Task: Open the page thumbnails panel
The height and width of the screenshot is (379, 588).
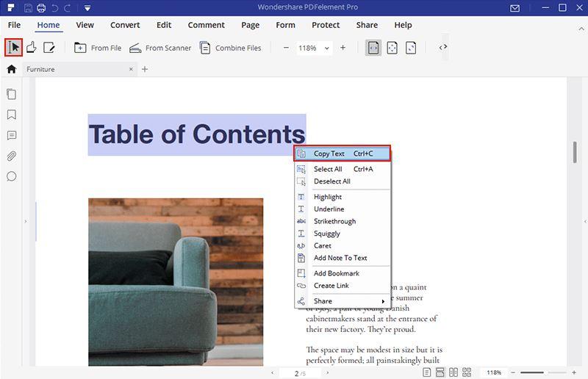Action: coord(12,94)
